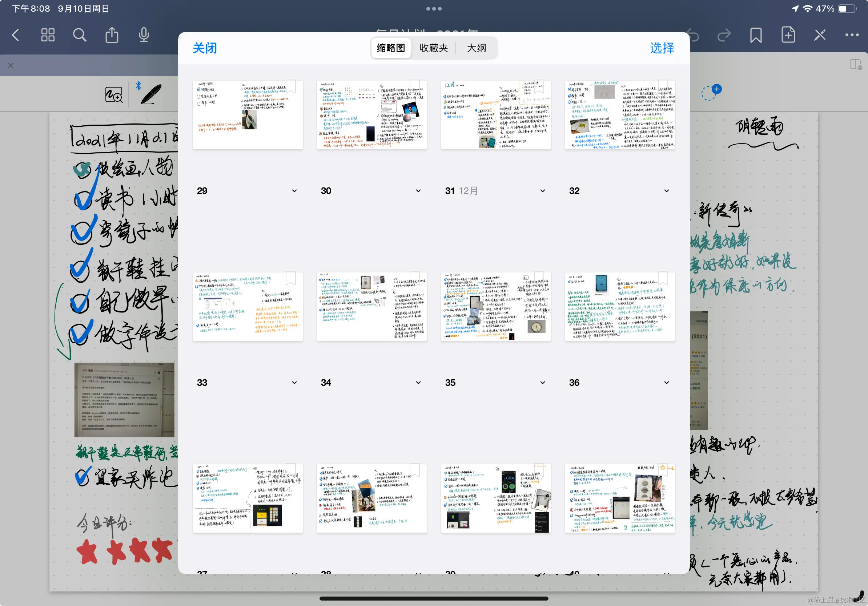Undo the last action
The height and width of the screenshot is (606, 868).
point(693,35)
